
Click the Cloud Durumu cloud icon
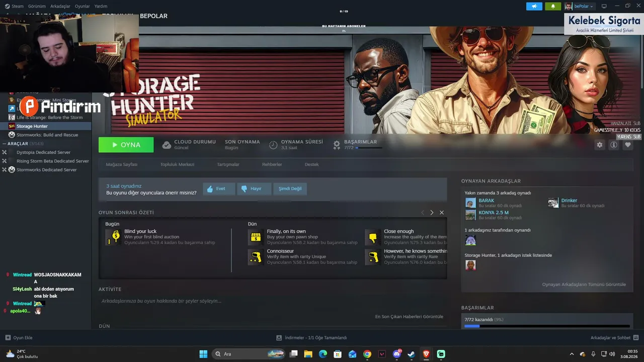click(167, 145)
